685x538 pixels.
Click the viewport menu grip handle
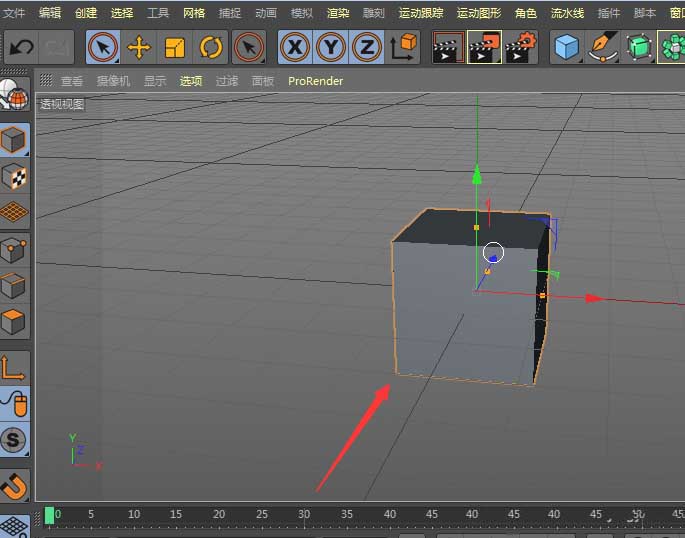pyautogui.click(x=46, y=80)
